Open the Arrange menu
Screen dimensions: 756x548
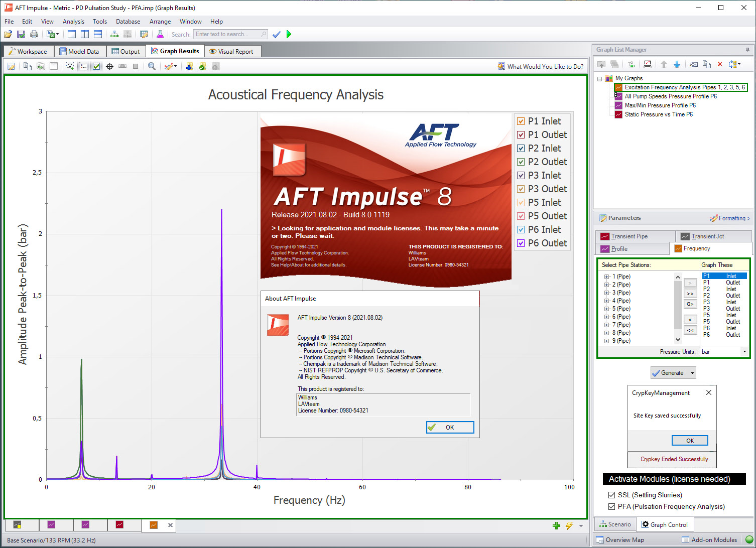point(160,22)
